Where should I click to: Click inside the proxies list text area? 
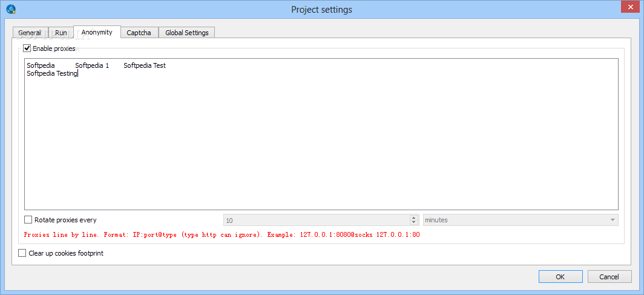click(x=321, y=134)
